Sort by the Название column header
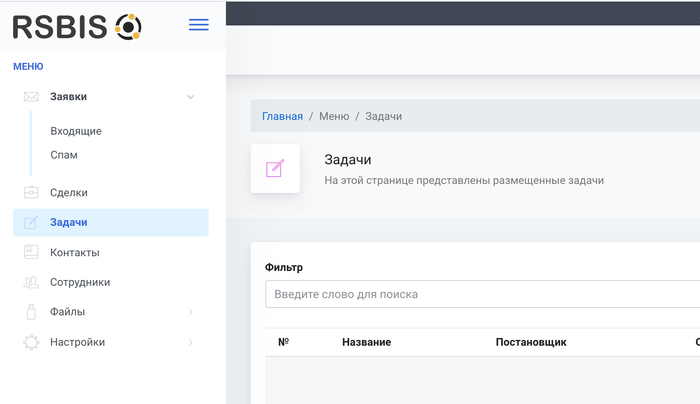 coord(366,342)
